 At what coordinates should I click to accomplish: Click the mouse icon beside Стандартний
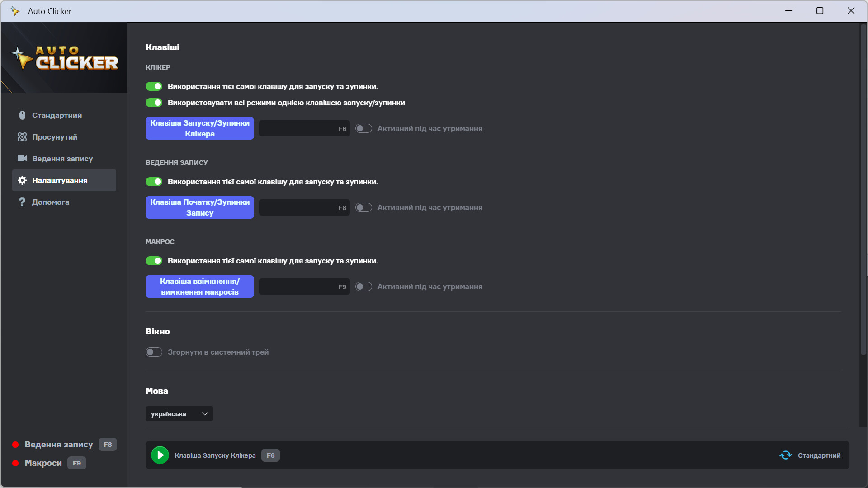pyautogui.click(x=22, y=115)
